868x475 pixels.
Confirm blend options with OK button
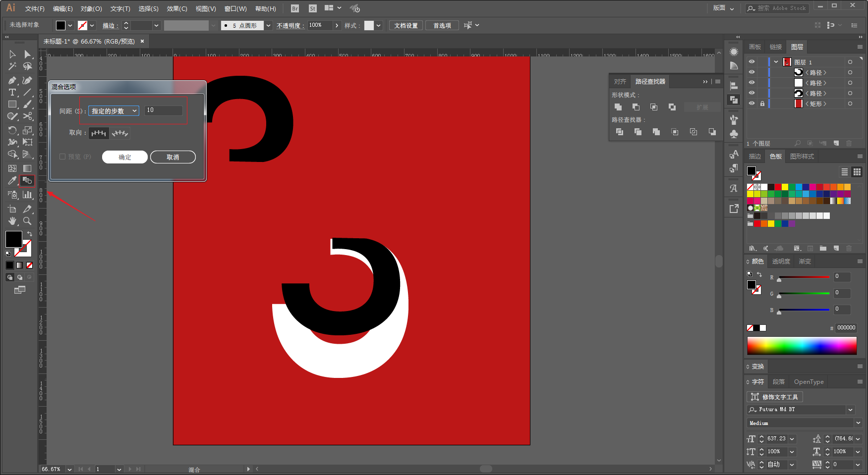tap(125, 157)
